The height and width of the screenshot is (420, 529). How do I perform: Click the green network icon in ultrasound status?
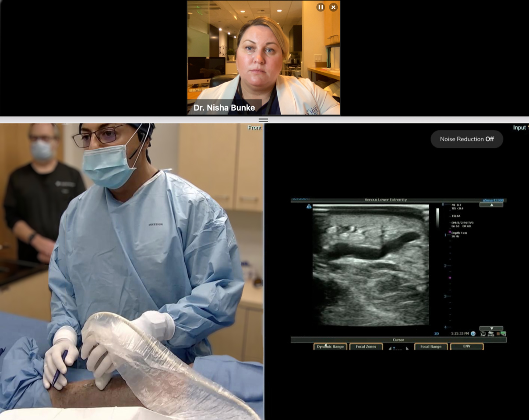click(x=503, y=334)
